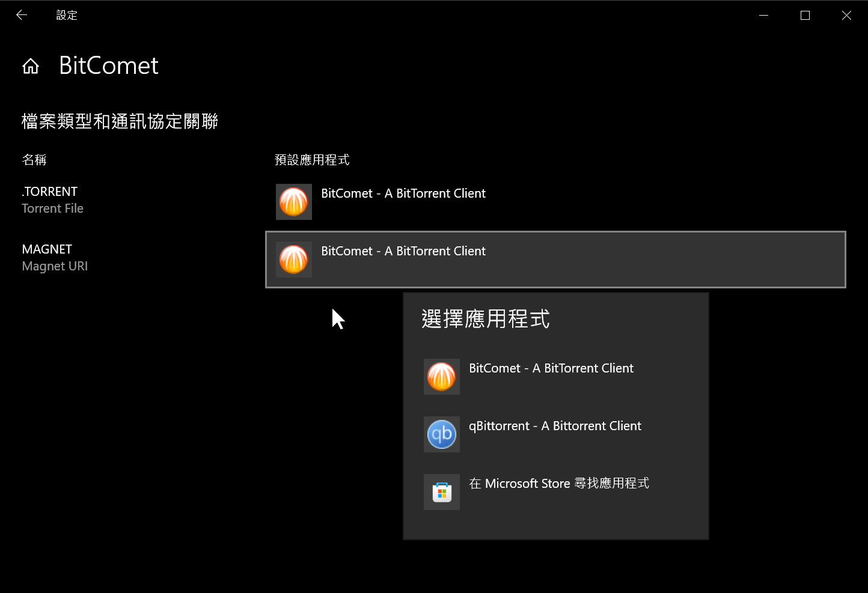Minimize the 設定 window
This screenshot has width=868, height=593.
[763, 16]
